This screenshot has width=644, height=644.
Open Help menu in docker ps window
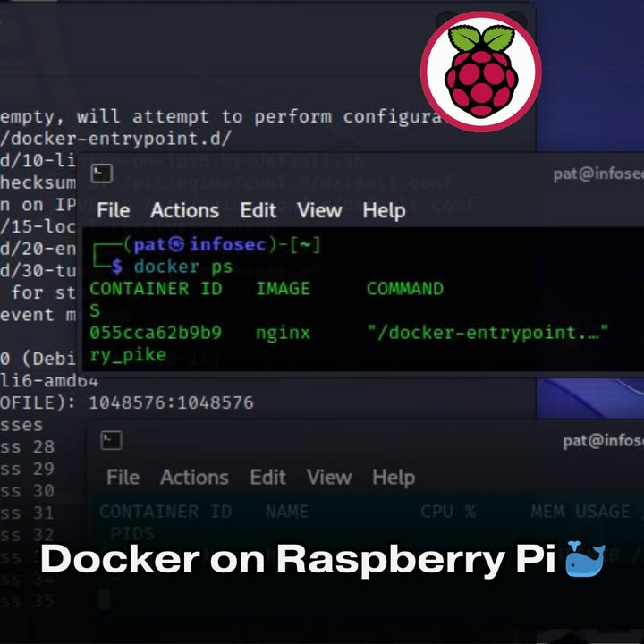[x=384, y=211]
